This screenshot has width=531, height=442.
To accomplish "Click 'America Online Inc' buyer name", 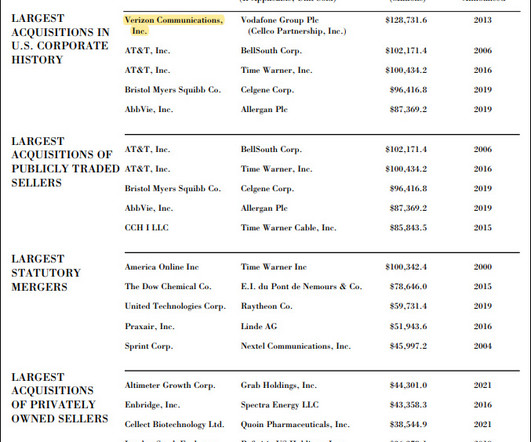I will point(162,267).
